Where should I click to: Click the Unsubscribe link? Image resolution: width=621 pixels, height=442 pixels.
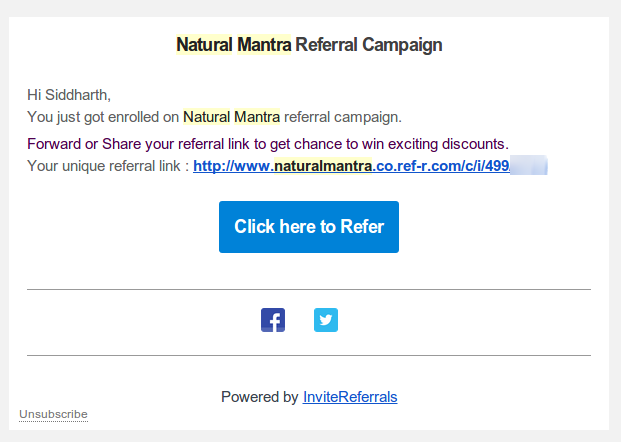tap(53, 414)
